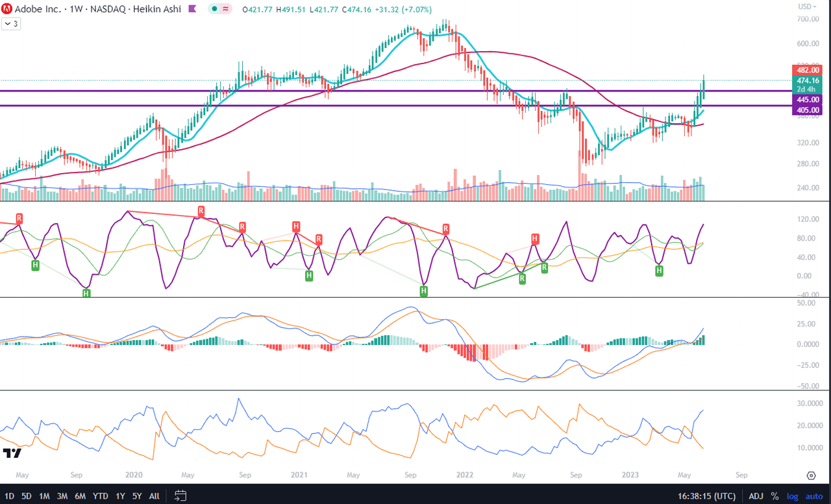Toggle ADJ dividend adjustment
Screen dimensions: 831x504
756,496
